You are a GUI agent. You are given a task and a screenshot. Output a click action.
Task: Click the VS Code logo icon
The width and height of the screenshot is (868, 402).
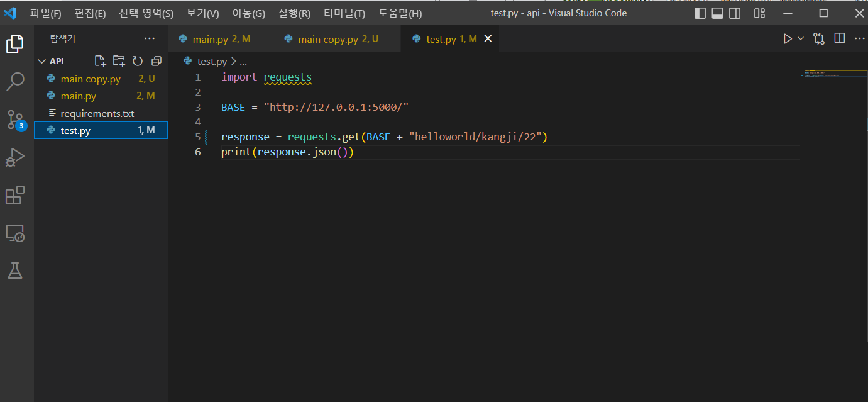[10, 13]
